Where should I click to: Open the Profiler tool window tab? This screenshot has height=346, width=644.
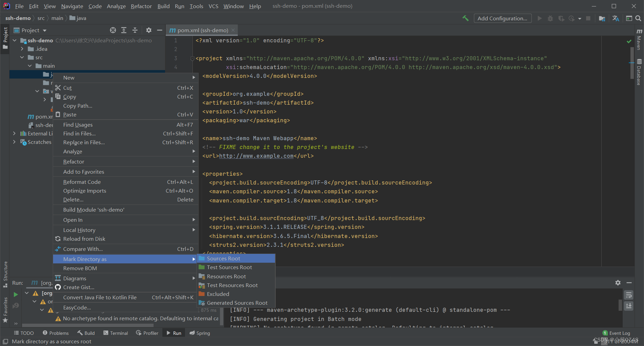[x=147, y=333]
